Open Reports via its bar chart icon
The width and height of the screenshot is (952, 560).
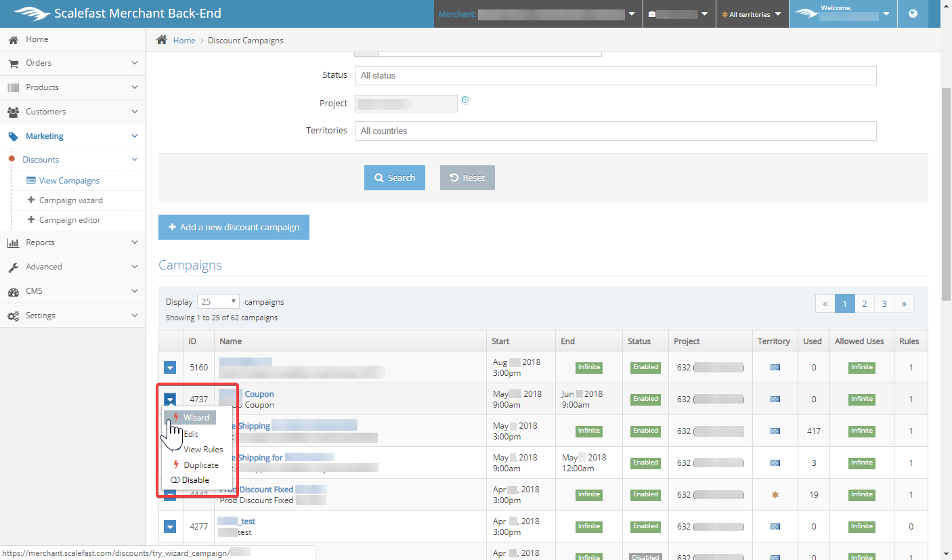click(x=13, y=242)
